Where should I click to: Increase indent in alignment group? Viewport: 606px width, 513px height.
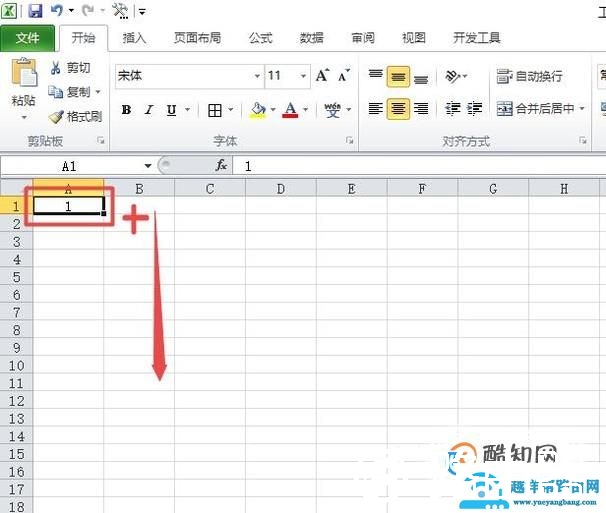coord(474,109)
